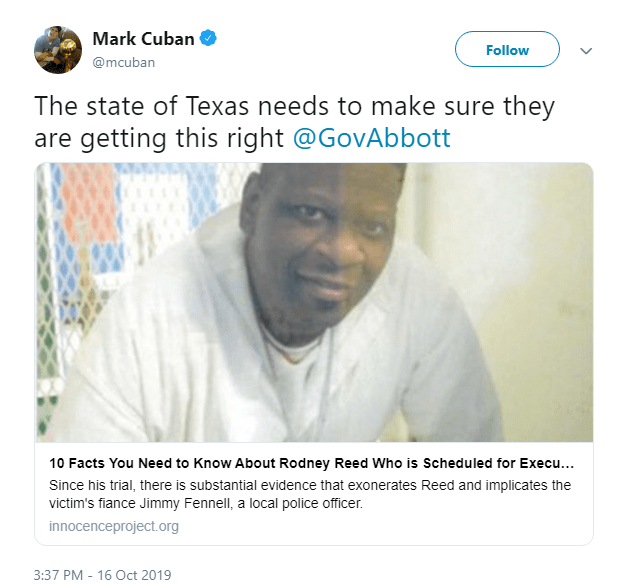Click the 'Since his trial' description line
Screen dimensions: 629x588
pos(310,485)
